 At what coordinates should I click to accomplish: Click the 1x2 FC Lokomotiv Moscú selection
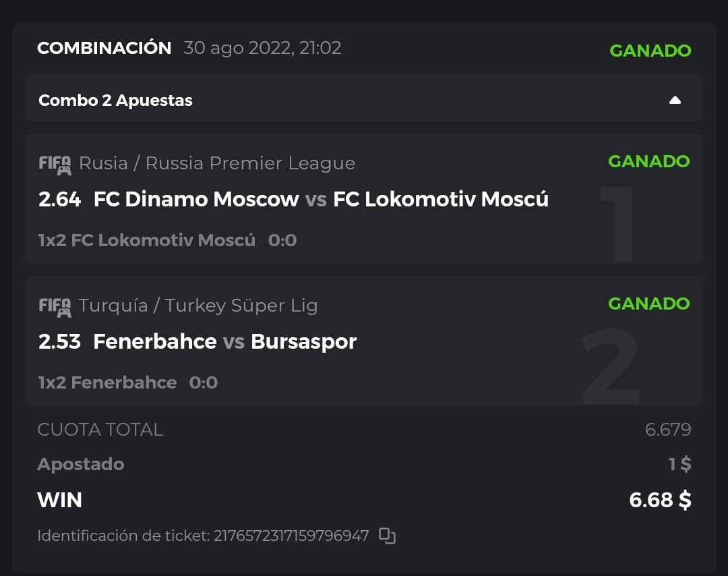tap(147, 241)
